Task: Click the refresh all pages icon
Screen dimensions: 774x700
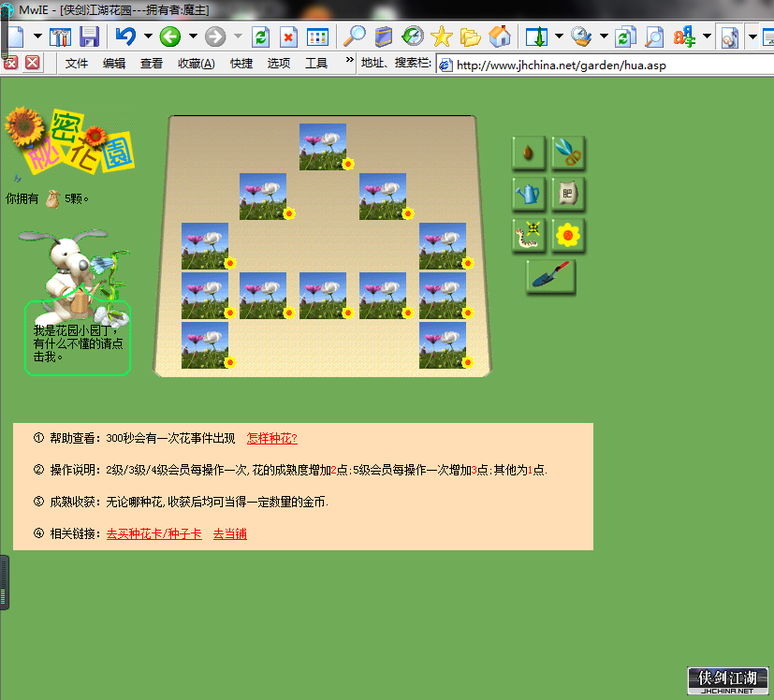Action: coord(625,36)
